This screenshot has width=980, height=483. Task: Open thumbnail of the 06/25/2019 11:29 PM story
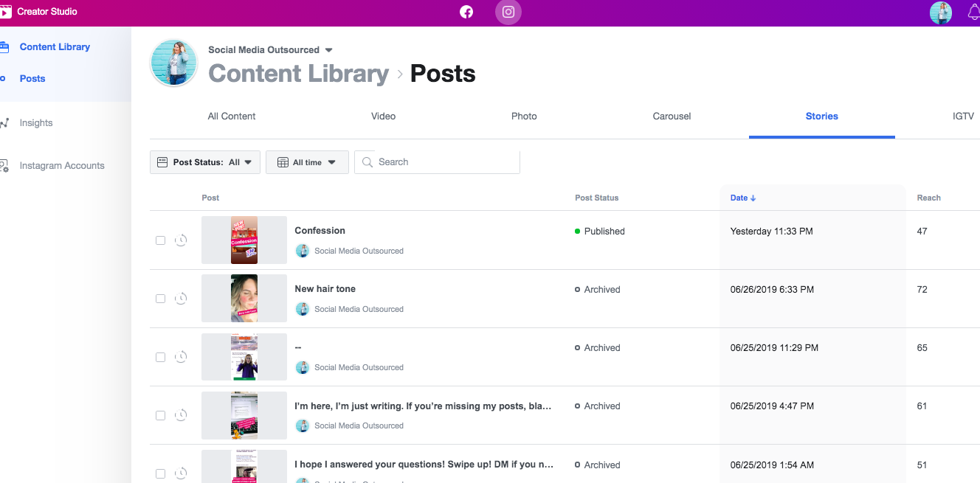244,356
